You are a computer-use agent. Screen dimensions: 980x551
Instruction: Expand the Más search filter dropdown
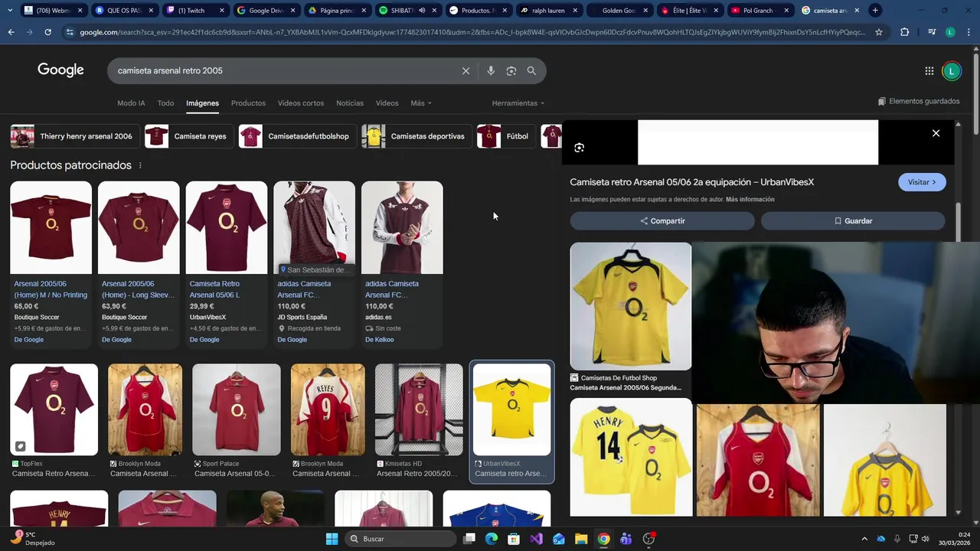(x=420, y=103)
